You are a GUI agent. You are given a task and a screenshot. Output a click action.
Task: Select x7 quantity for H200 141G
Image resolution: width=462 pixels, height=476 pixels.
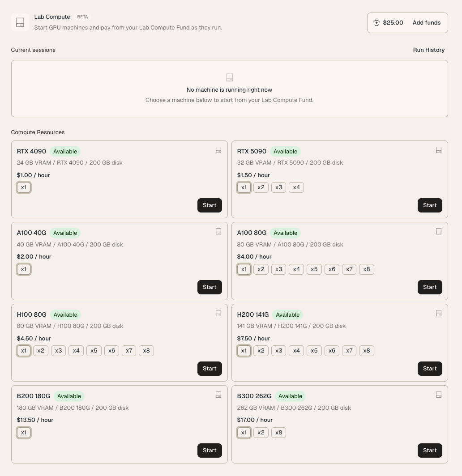pyautogui.click(x=349, y=351)
